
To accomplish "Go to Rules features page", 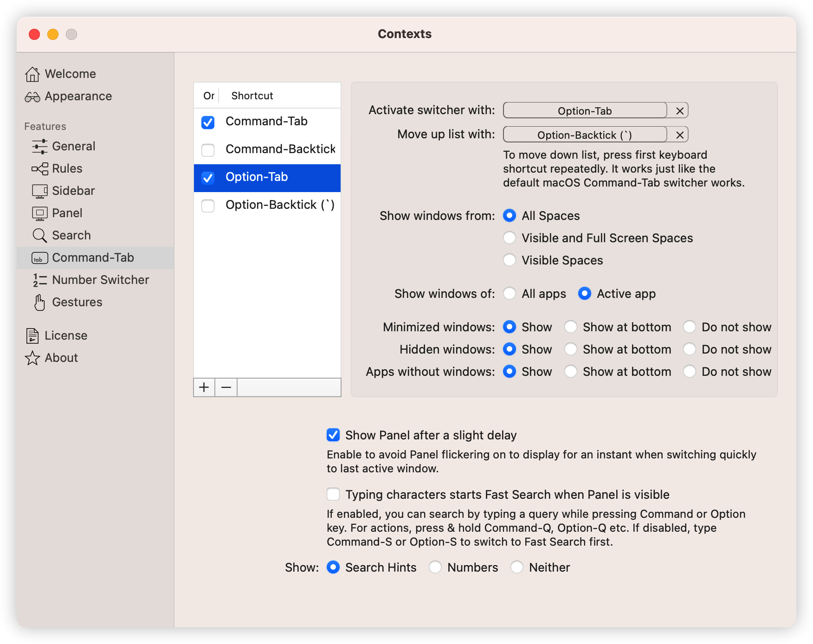I will pyautogui.click(x=67, y=168).
